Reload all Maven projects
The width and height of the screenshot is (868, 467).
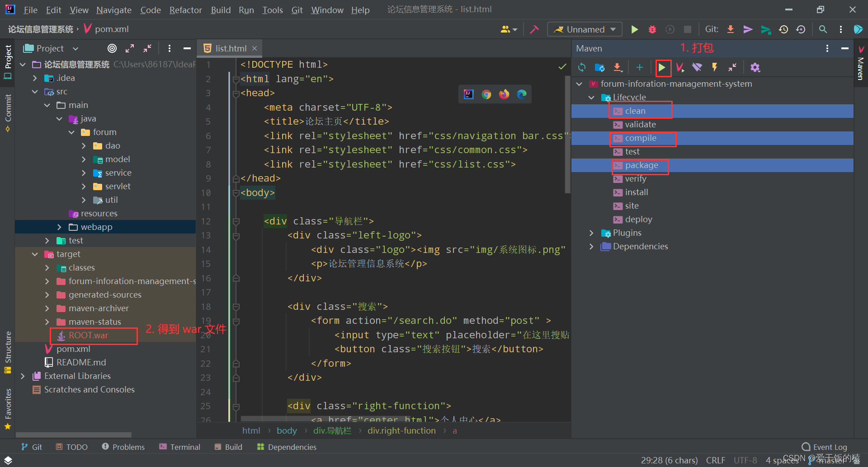tap(582, 67)
